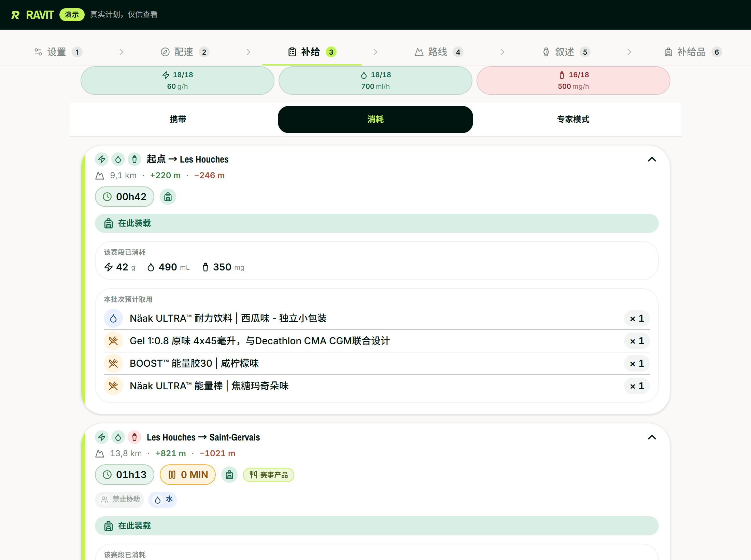Switch to 携带 mode
Viewport: 751px width, 560px height.
pyautogui.click(x=178, y=119)
